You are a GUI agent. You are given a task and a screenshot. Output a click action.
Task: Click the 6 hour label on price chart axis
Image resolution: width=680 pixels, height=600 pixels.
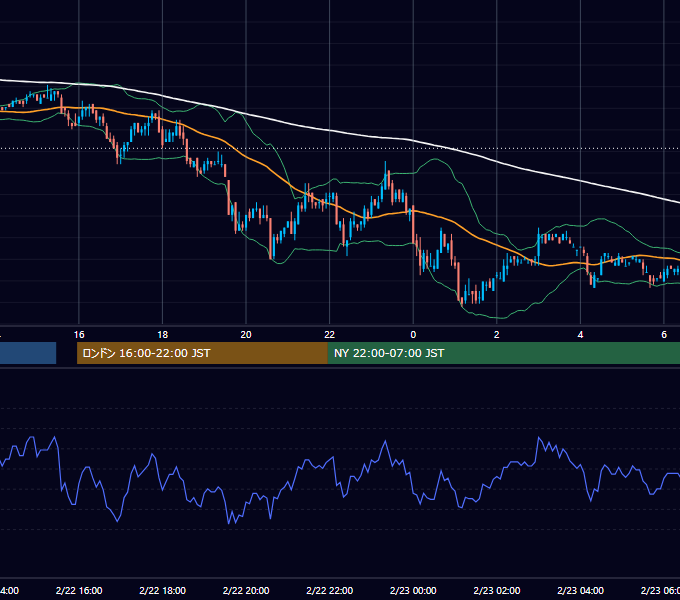(x=664, y=335)
